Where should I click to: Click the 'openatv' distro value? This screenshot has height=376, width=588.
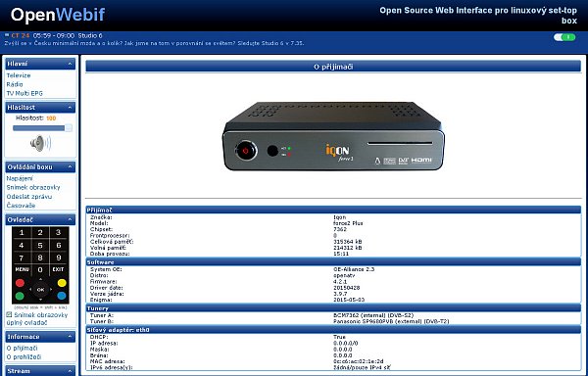(x=344, y=275)
